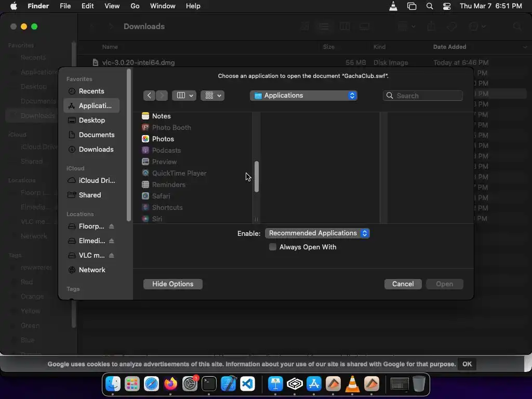Viewport: 532px width, 399px height.
Task: Open the Applications location popup
Action: pyautogui.click(x=303, y=96)
